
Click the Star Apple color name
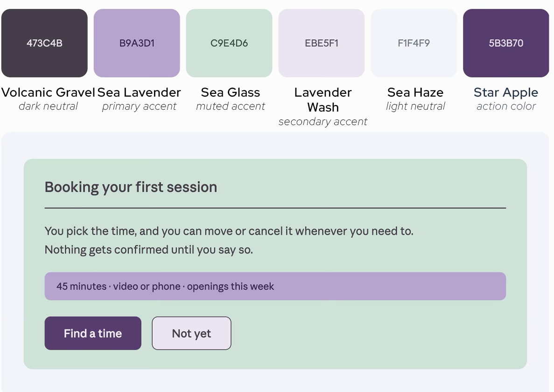click(x=506, y=92)
